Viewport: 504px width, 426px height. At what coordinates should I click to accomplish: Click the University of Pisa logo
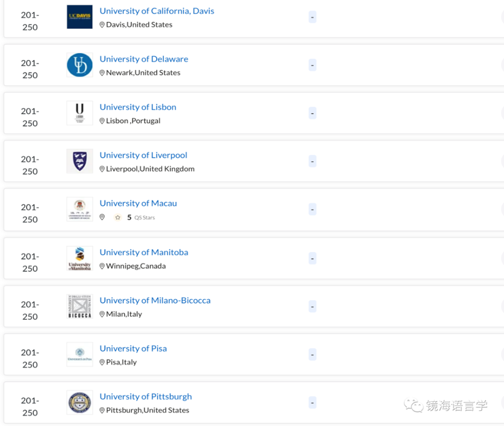pyautogui.click(x=80, y=355)
